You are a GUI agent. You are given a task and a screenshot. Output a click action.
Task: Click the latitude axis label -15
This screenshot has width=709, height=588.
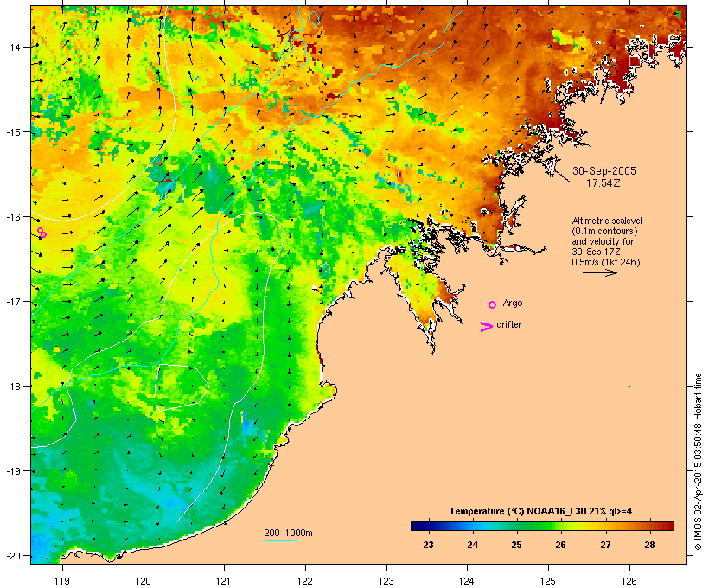13,132
